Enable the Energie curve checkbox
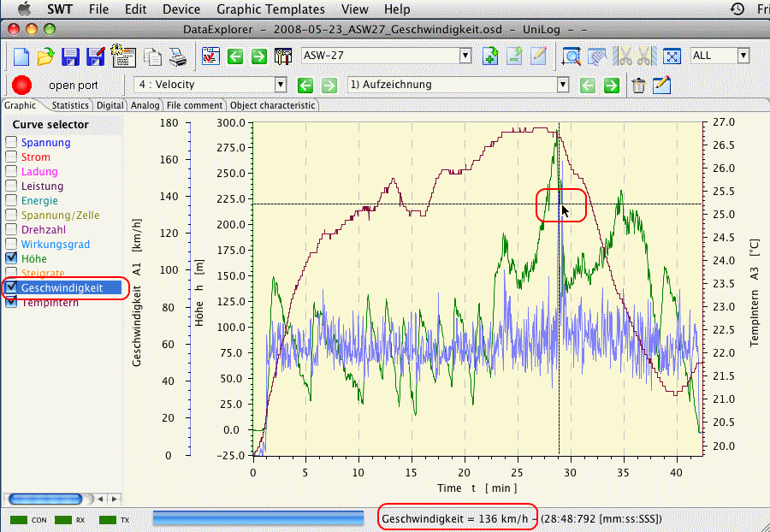 click(11, 200)
